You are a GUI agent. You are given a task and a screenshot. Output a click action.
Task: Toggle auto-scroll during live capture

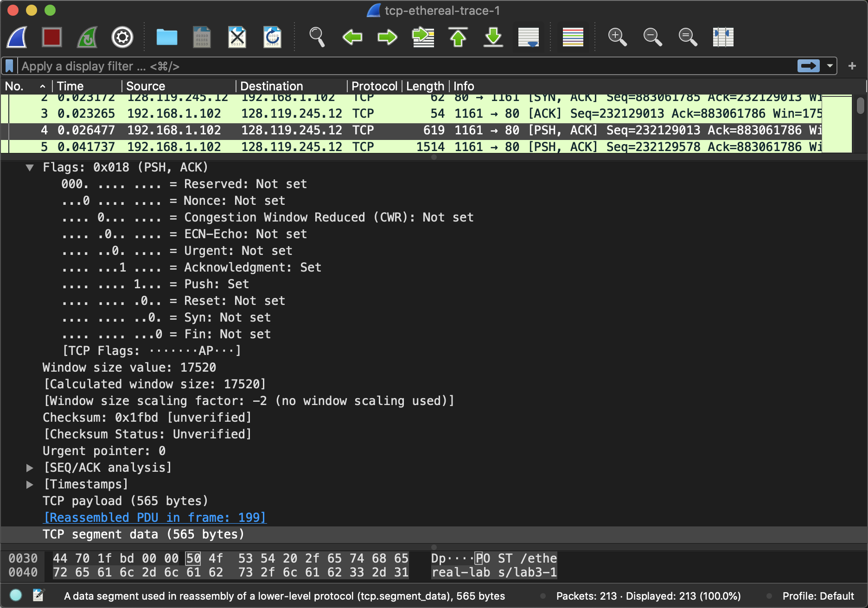click(529, 37)
